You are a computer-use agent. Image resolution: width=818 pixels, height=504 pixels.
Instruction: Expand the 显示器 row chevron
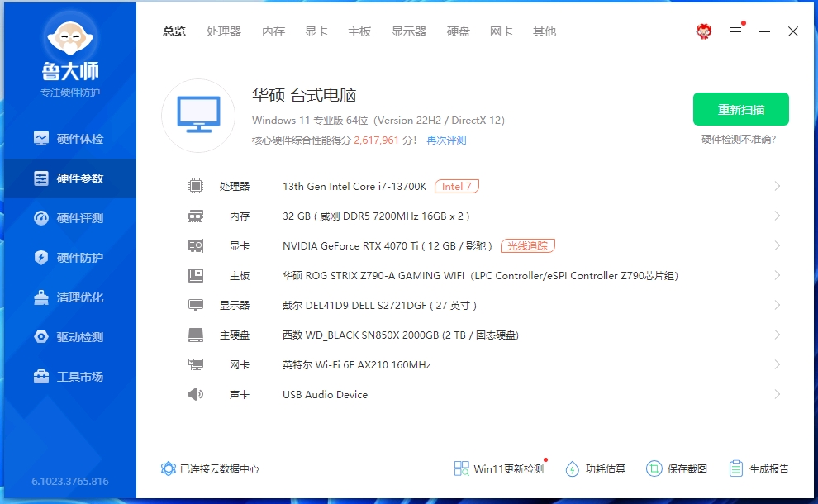click(778, 305)
